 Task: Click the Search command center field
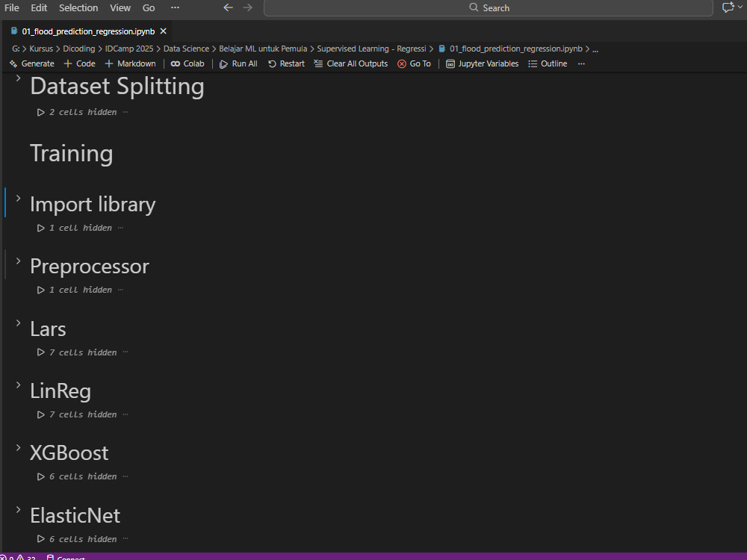(x=489, y=7)
